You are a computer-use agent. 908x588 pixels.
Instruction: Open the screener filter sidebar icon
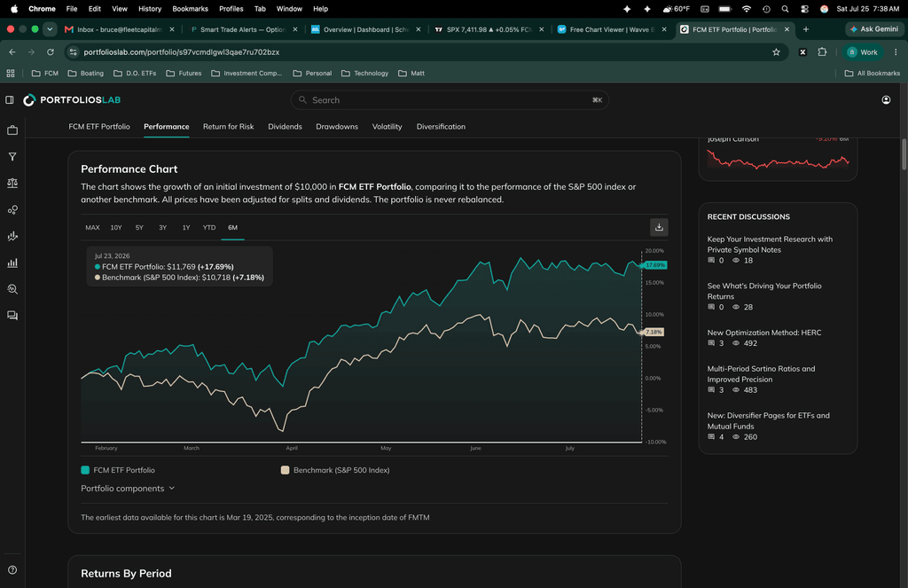click(12, 157)
